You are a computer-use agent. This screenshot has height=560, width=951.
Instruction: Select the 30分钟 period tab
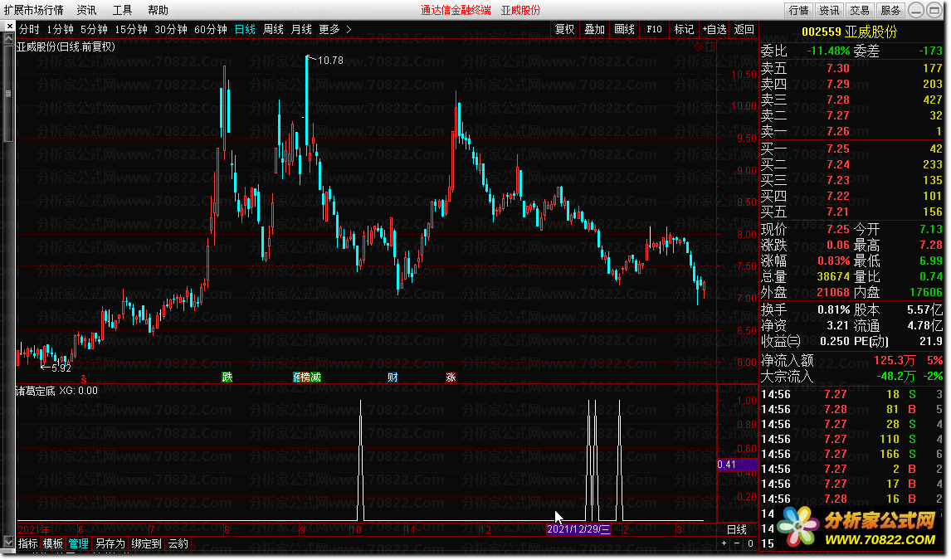point(171,29)
